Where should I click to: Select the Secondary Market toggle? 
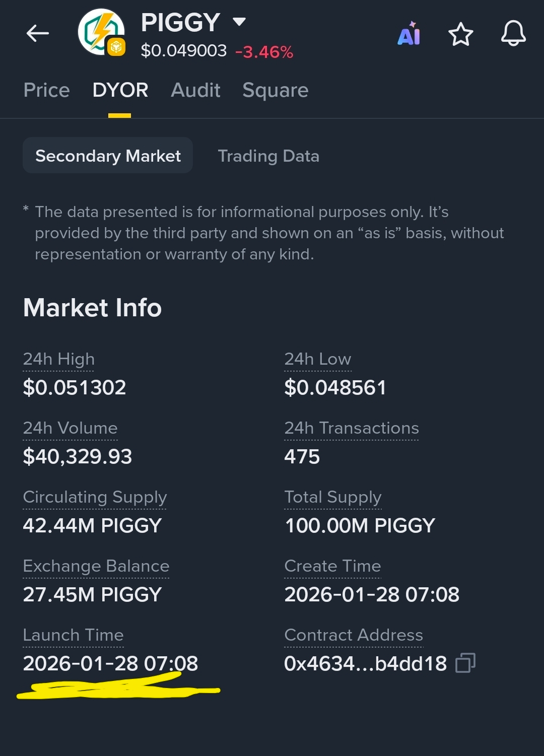pyautogui.click(x=108, y=156)
